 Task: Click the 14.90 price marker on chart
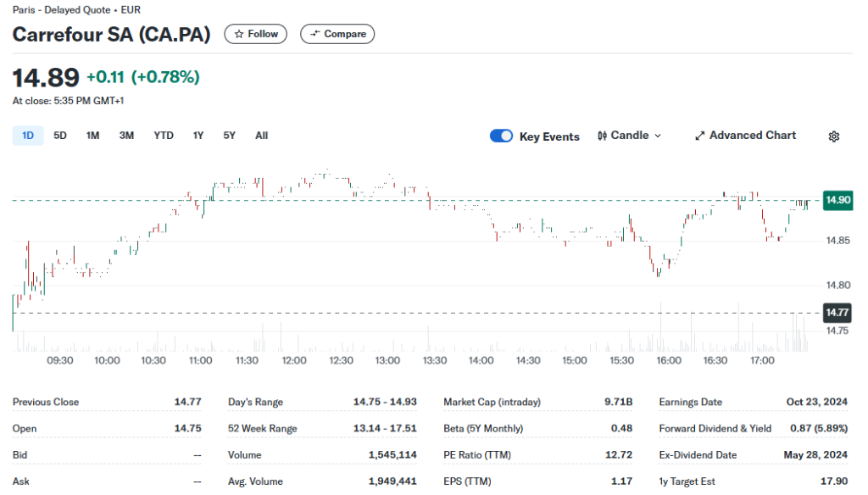(837, 201)
